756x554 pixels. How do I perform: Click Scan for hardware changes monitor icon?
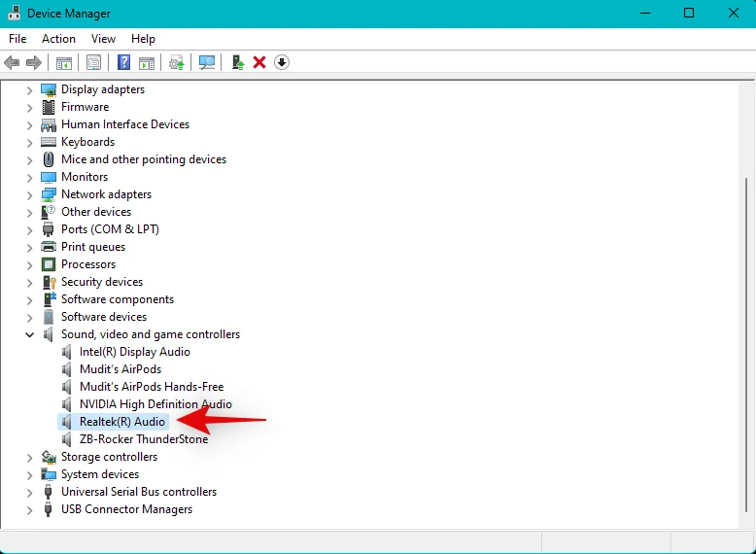(207, 62)
